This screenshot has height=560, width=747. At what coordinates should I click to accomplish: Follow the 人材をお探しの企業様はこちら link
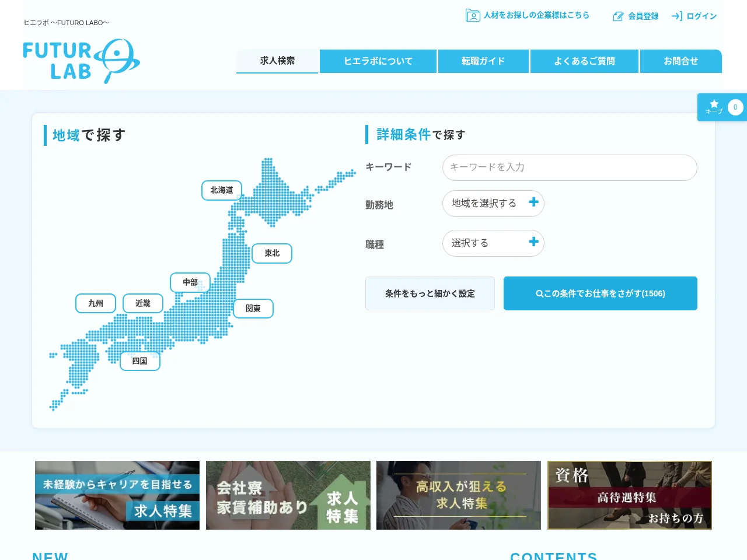[528, 15]
